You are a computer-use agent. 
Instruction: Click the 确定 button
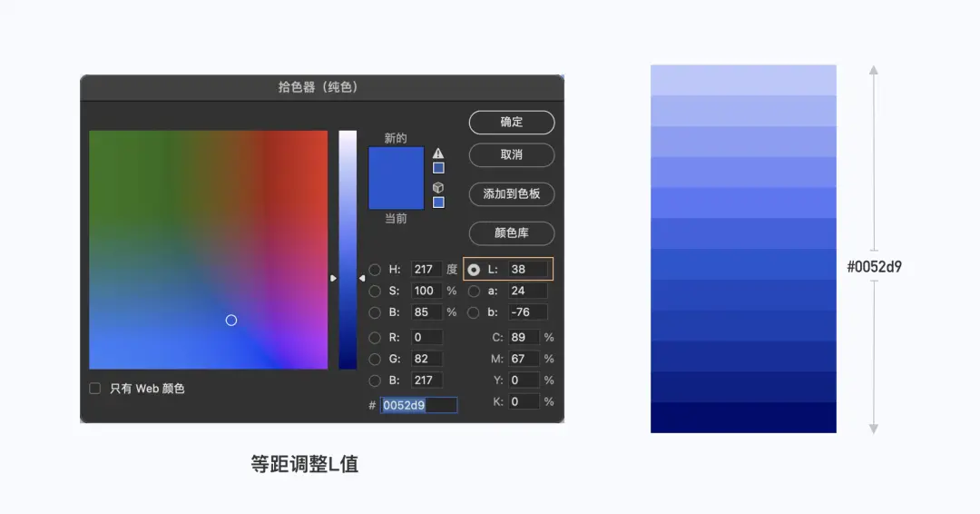pos(511,123)
